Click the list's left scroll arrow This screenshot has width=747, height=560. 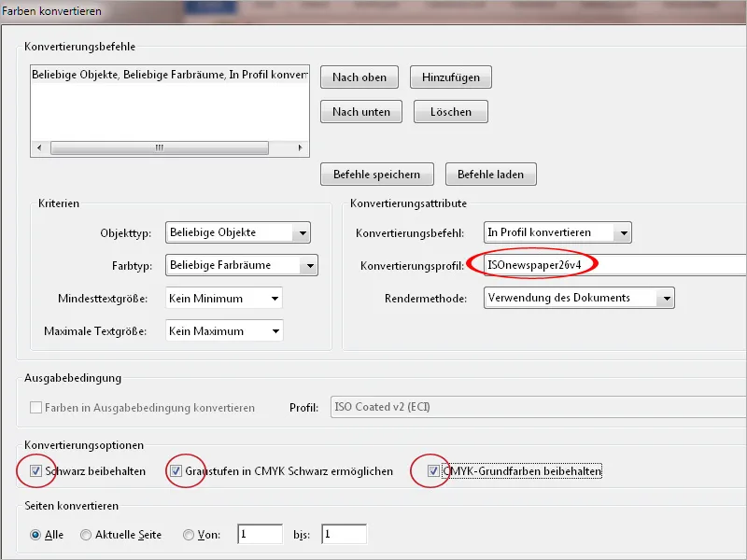coord(39,147)
